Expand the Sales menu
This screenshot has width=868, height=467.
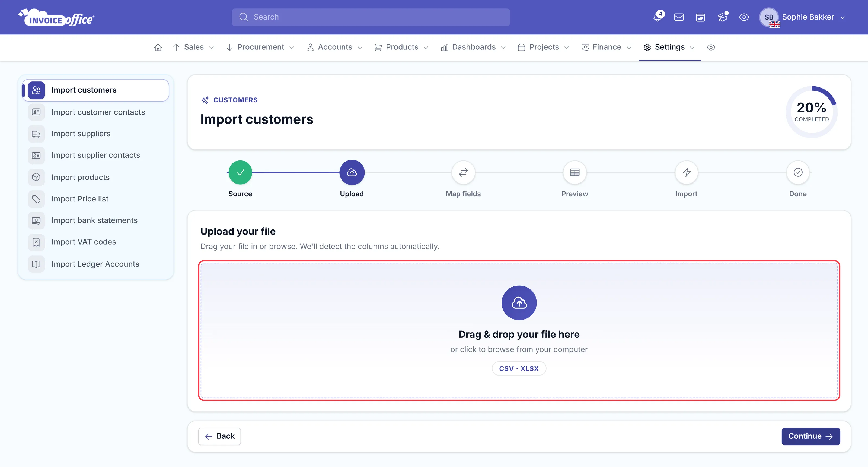[193, 47]
